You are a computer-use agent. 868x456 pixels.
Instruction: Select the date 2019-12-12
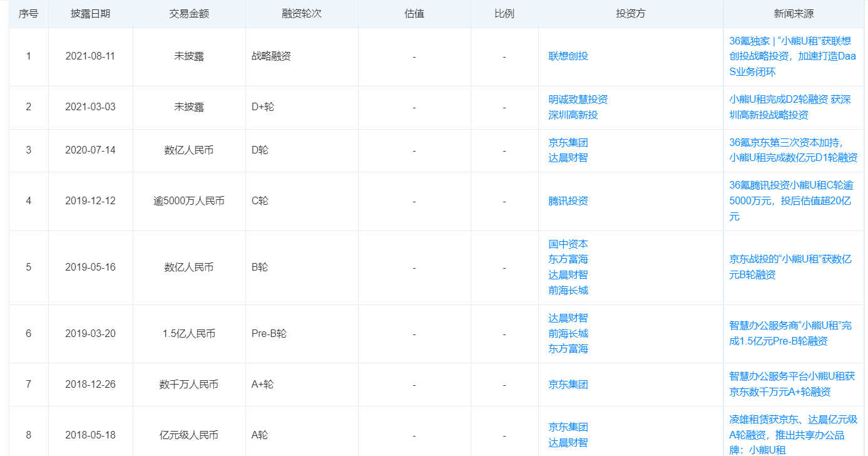pyautogui.click(x=91, y=201)
